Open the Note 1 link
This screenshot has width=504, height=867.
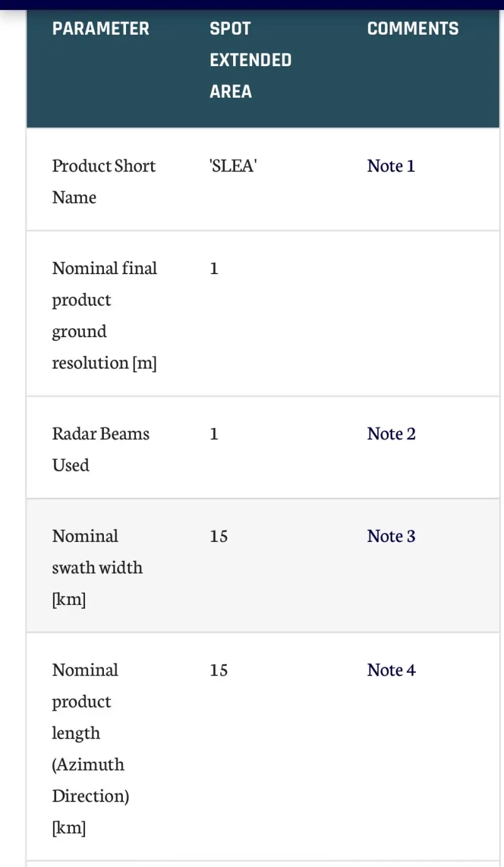tap(391, 166)
